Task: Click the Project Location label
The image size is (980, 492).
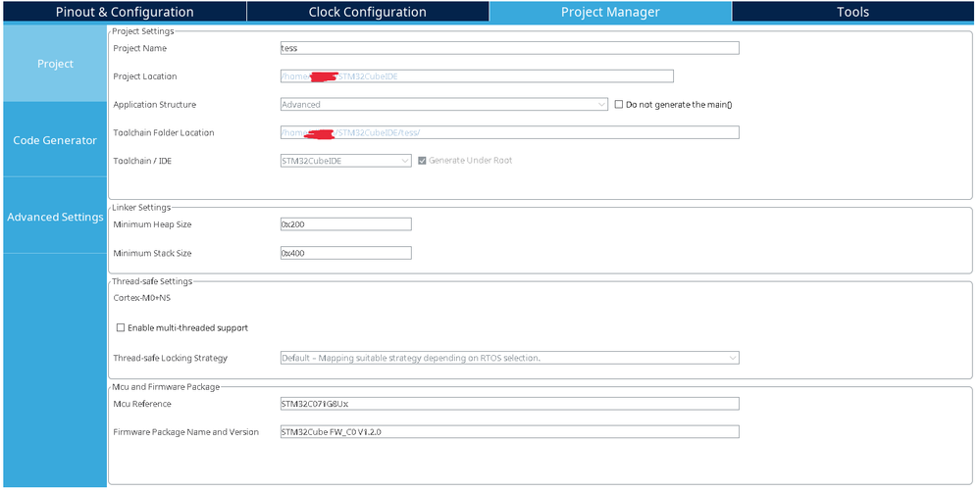Action: tap(145, 76)
